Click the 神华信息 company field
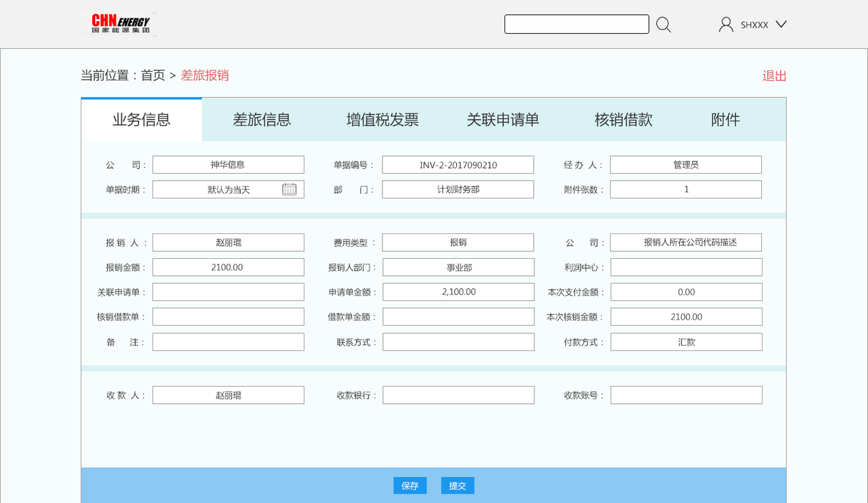Image resolution: width=868 pixels, height=503 pixels. [x=228, y=165]
